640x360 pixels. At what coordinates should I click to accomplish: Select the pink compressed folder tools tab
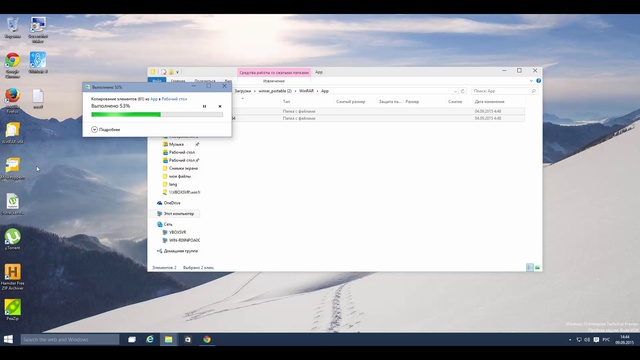click(274, 72)
